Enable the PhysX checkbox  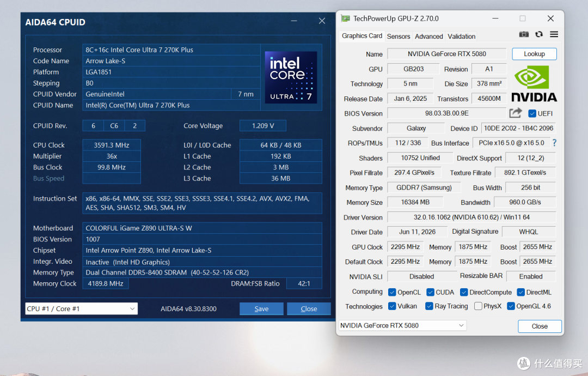478,306
